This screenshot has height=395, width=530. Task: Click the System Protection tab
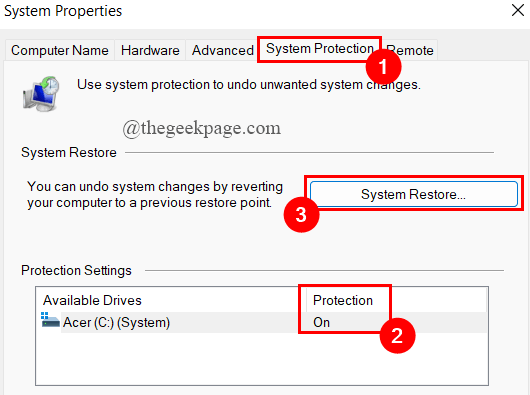pyautogui.click(x=319, y=49)
